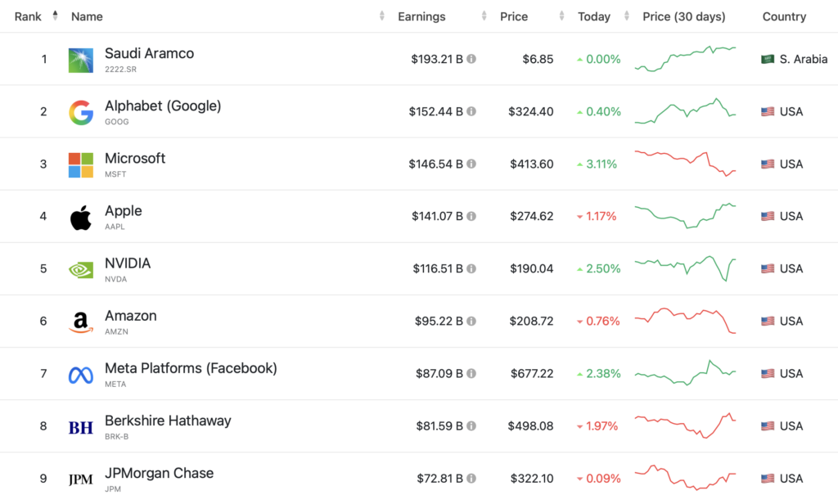Click the Berkshire Hathaway BH logo
The width and height of the screenshot is (838, 504).
pyautogui.click(x=81, y=427)
